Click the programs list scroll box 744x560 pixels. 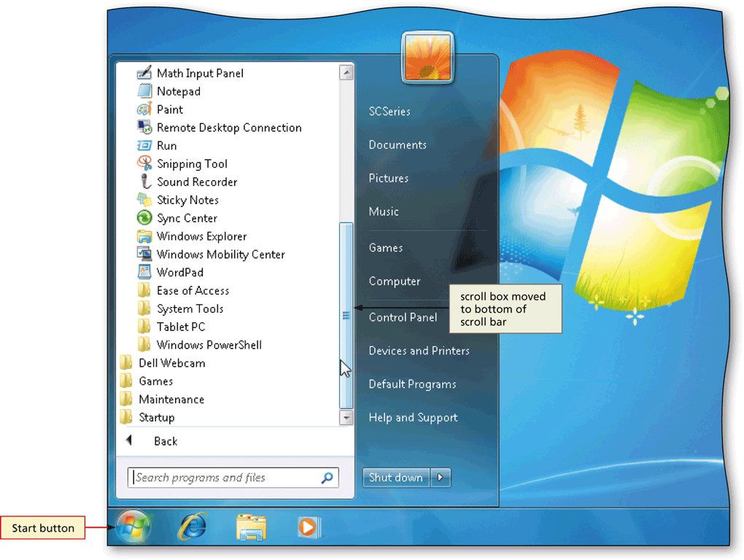tap(346, 315)
